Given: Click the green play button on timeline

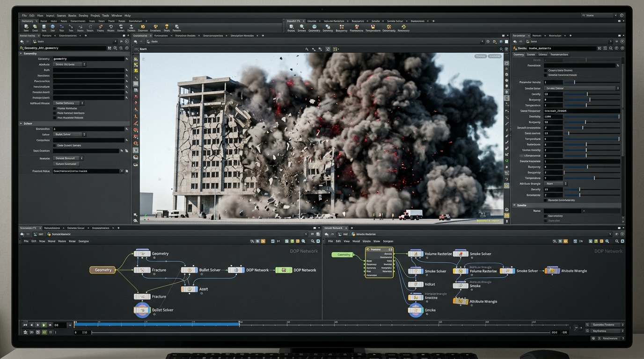Looking at the screenshot, I should pyautogui.click(x=44, y=325).
